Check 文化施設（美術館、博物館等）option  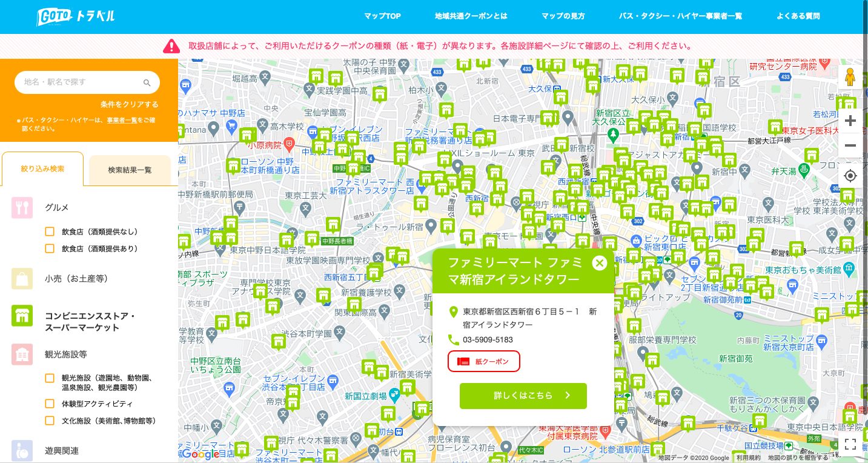tap(50, 421)
